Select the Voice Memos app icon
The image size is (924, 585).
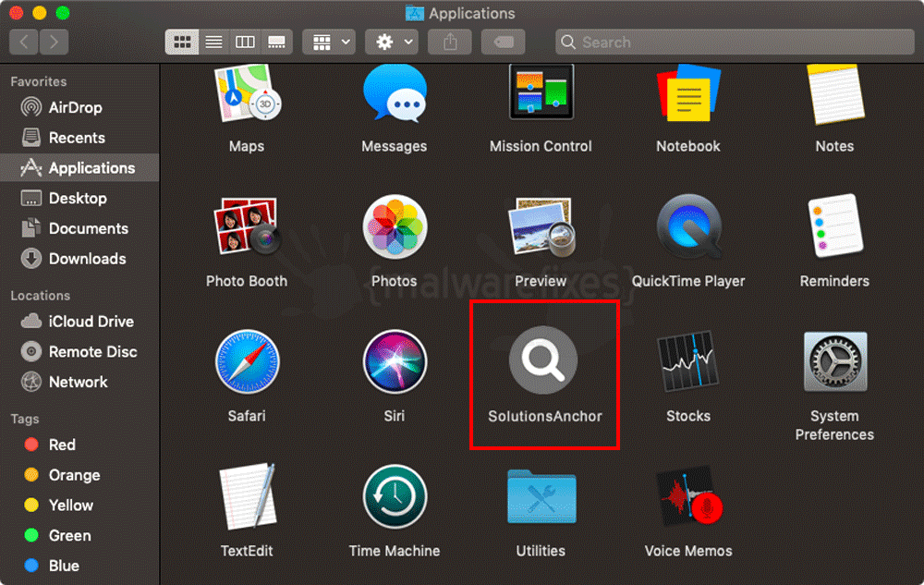pyautogui.click(x=689, y=496)
